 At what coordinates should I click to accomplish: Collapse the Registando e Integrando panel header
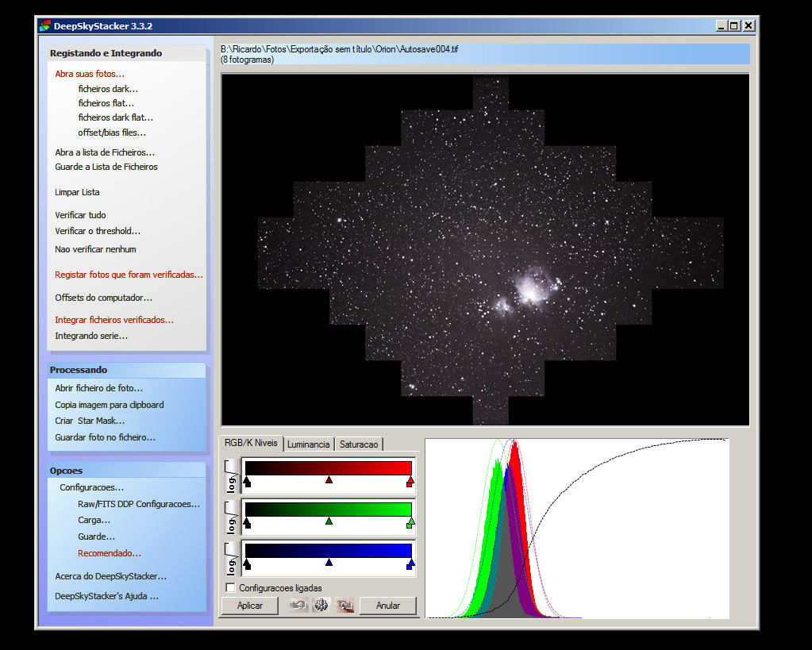pyautogui.click(x=126, y=53)
